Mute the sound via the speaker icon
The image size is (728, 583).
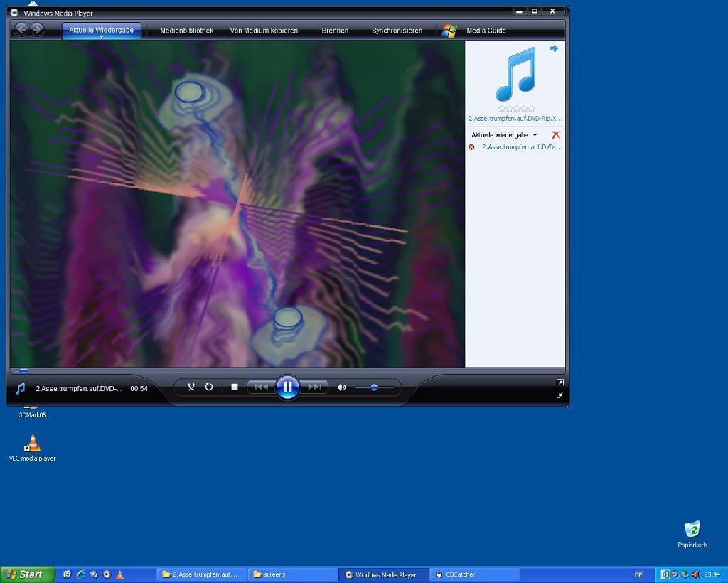click(x=342, y=387)
